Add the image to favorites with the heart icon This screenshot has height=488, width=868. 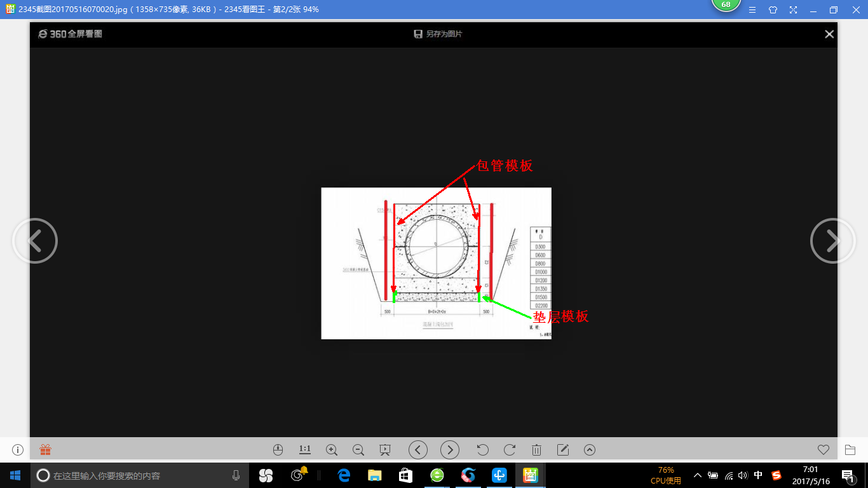click(824, 450)
